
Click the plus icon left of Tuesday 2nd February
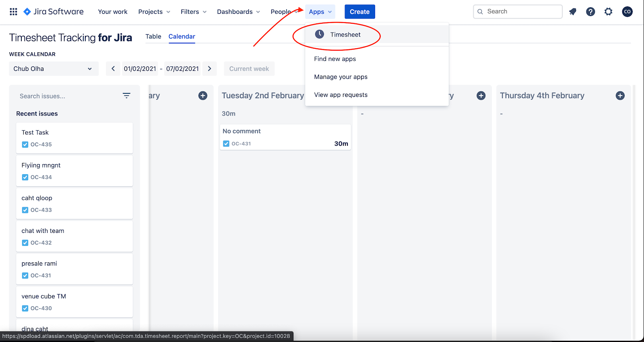pyautogui.click(x=203, y=96)
